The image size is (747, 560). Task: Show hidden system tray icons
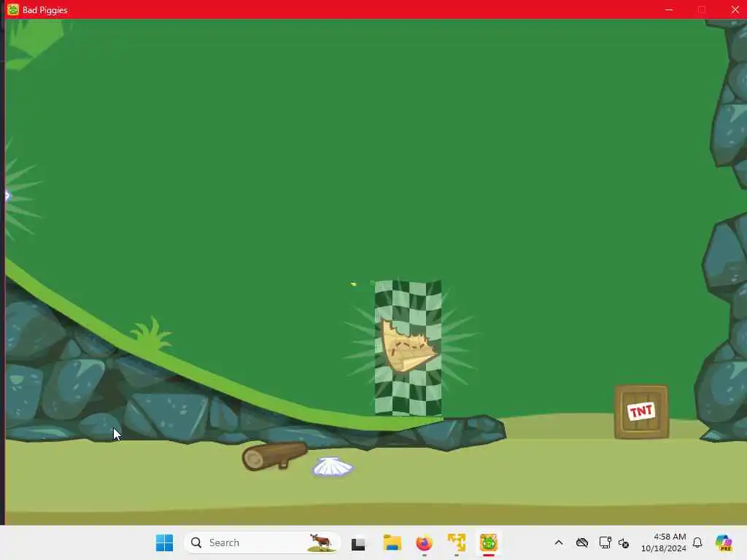click(x=559, y=542)
